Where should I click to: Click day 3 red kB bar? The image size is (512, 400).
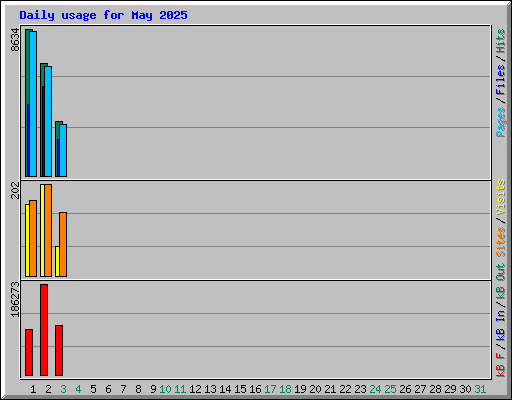tap(59, 350)
